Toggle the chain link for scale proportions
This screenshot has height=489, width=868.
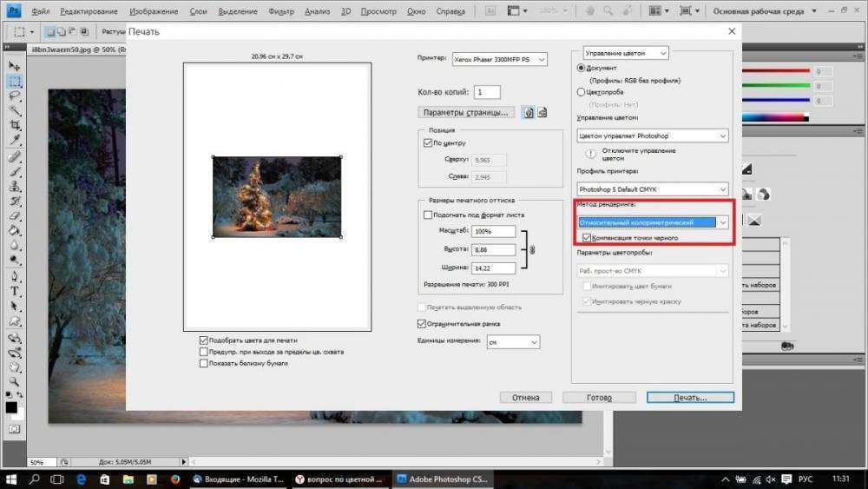click(531, 250)
